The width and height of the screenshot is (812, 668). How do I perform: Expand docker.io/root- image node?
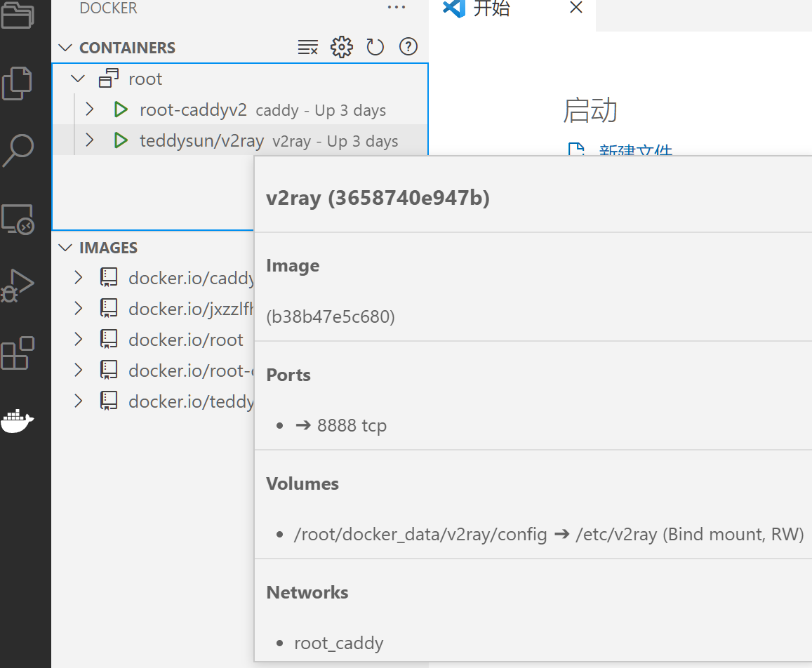pos(78,370)
